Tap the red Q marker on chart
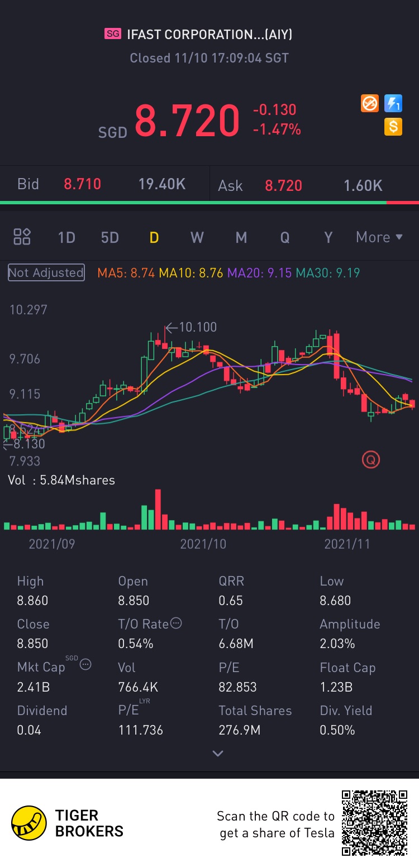The image size is (419, 868). click(x=371, y=460)
